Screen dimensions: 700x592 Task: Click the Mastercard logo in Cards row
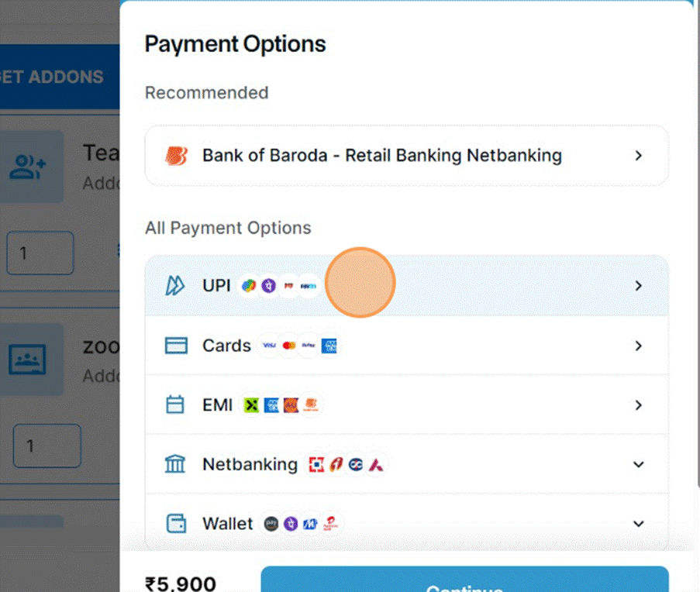(289, 346)
